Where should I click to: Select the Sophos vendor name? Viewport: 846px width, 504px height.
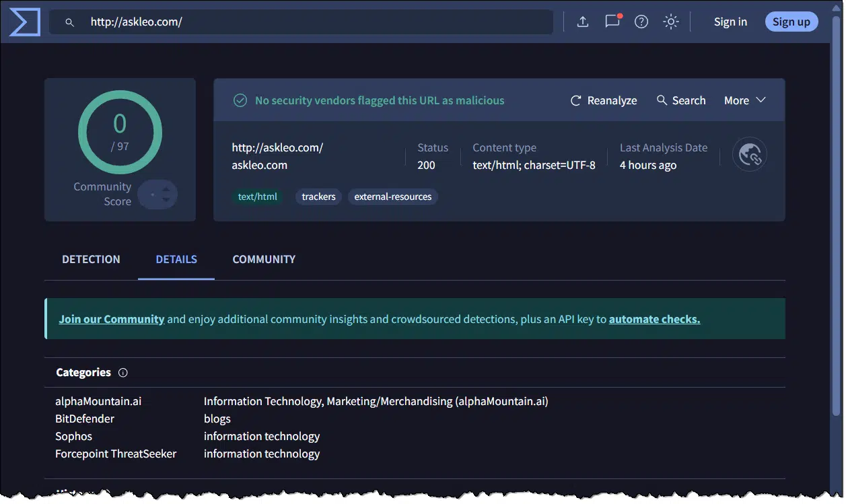73,436
